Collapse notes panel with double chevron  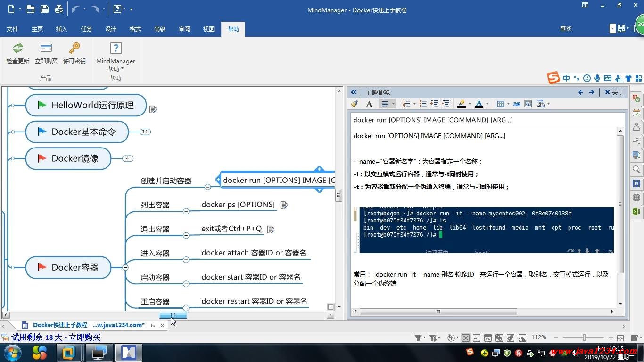tap(353, 92)
